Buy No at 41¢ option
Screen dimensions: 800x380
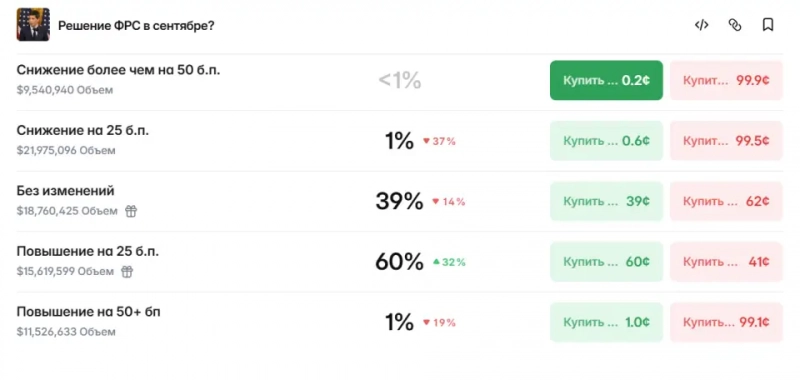click(726, 262)
